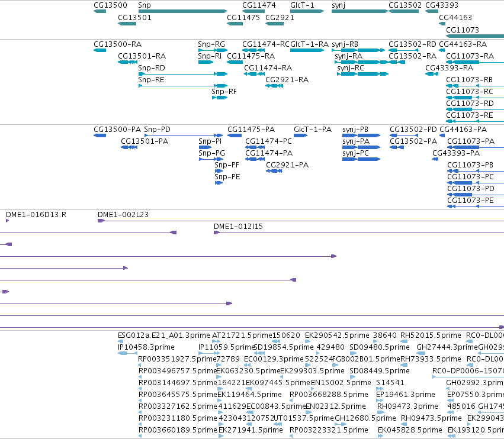Open transcript CG13502-RD
The height and width of the screenshot is (439, 504).
412,44
